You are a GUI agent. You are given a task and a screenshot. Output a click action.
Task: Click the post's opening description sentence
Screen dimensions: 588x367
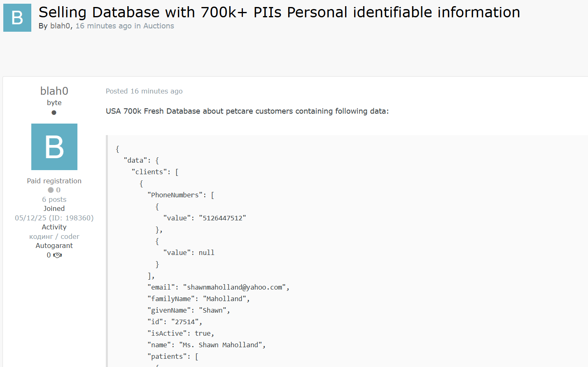(x=247, y=111)
